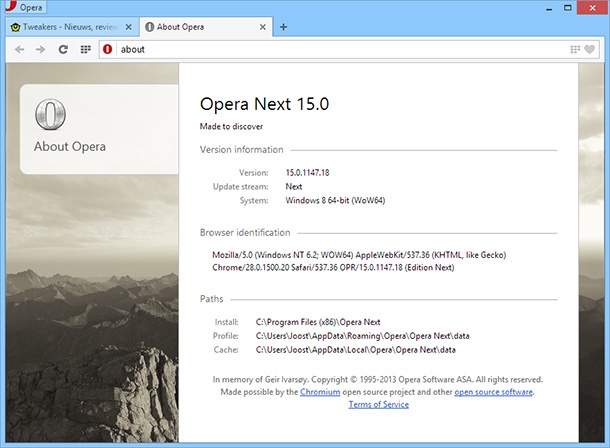Open the Terms of Service link
This screenshot has height=448, width=610.
tap(379, 404)
